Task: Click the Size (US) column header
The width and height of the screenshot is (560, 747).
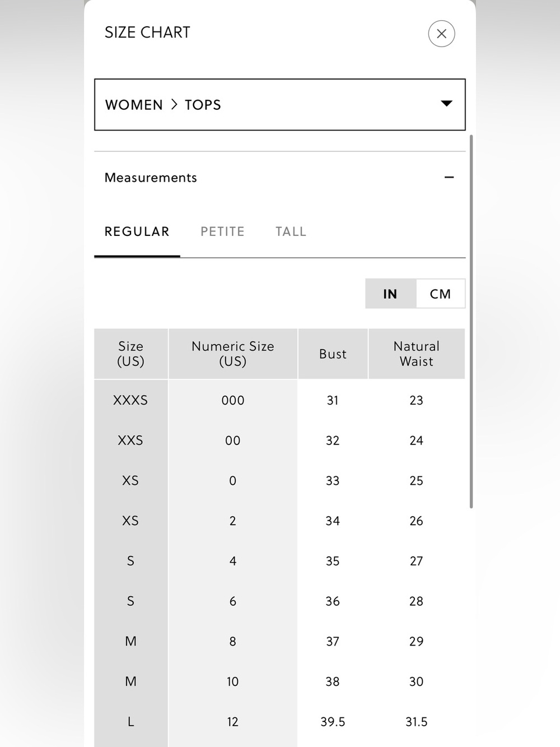Action: [x=130, y=354]
